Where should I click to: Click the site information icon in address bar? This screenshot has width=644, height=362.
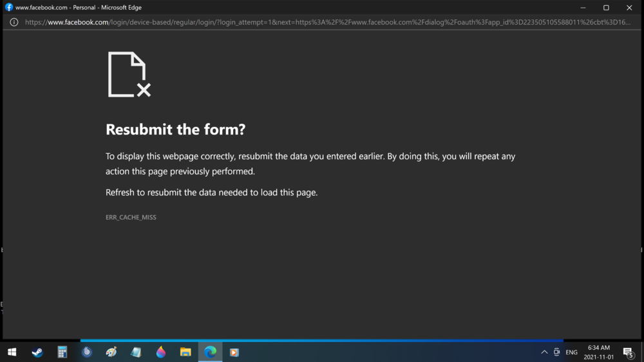tap(14, 22)
